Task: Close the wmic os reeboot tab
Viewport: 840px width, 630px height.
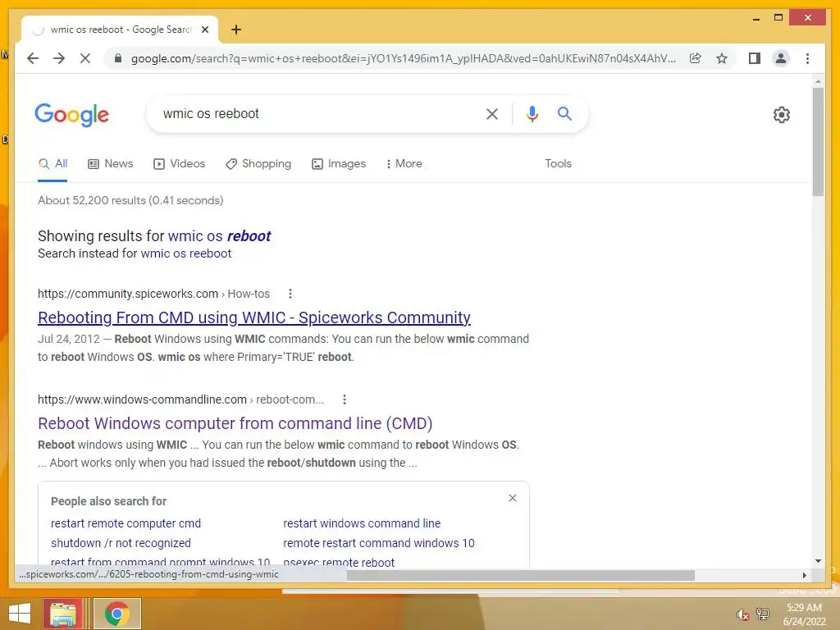Action: tap(204, 30)
